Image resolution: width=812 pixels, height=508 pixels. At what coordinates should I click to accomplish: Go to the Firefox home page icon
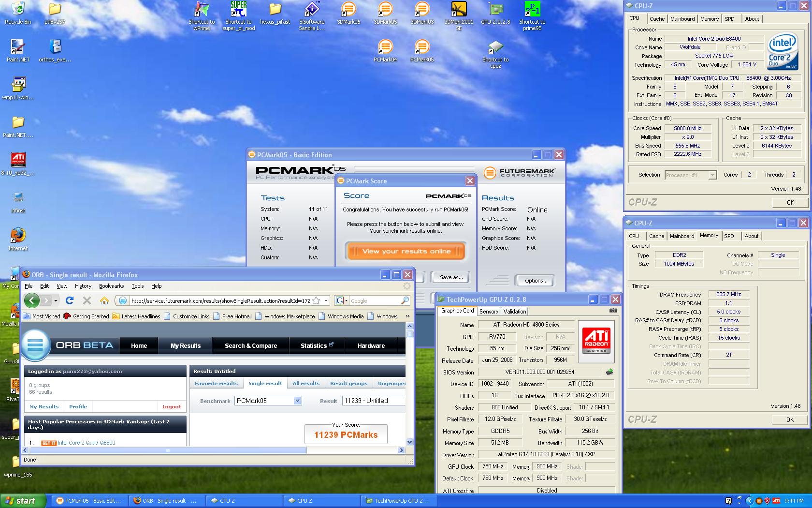click(x=104, y=300)
